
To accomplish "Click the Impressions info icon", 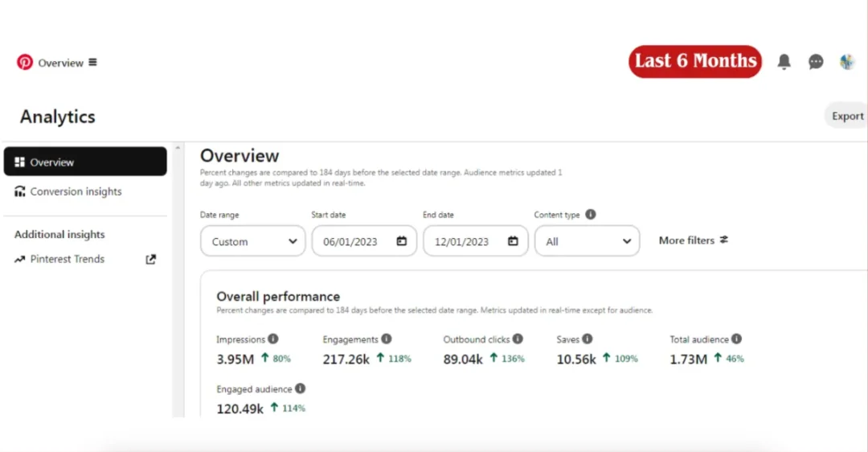I will click(x=273, y=339).
